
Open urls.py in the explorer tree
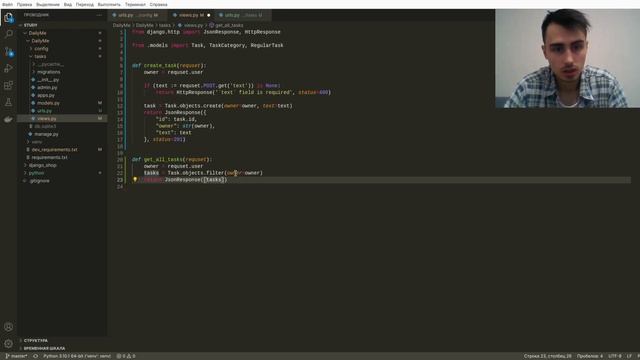tap(44, 111)
